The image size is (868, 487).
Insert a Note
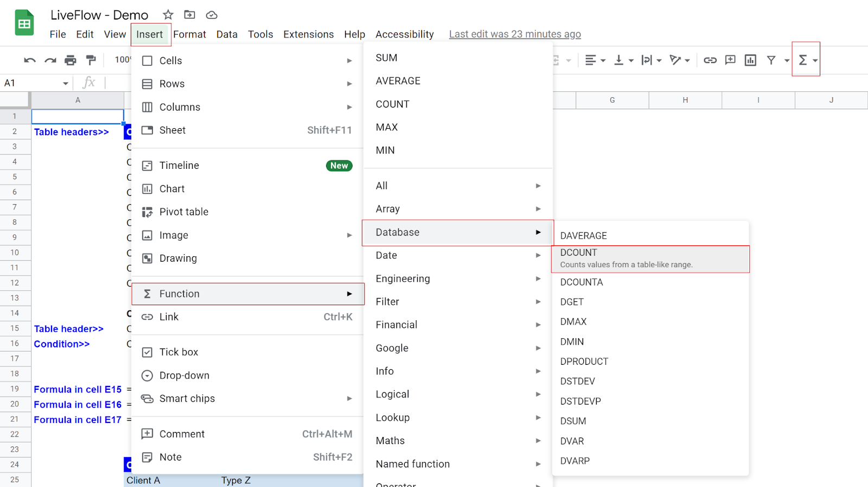point(247,457)
